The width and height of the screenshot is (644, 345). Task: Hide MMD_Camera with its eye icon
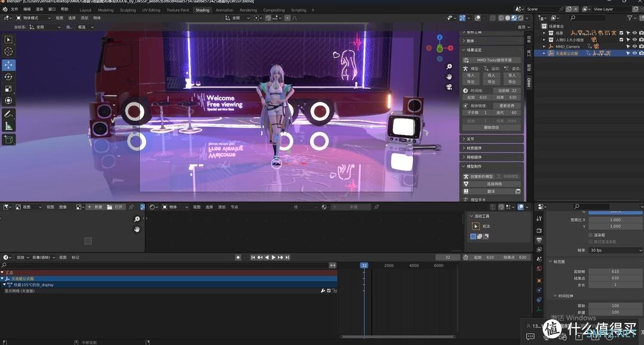634,46
